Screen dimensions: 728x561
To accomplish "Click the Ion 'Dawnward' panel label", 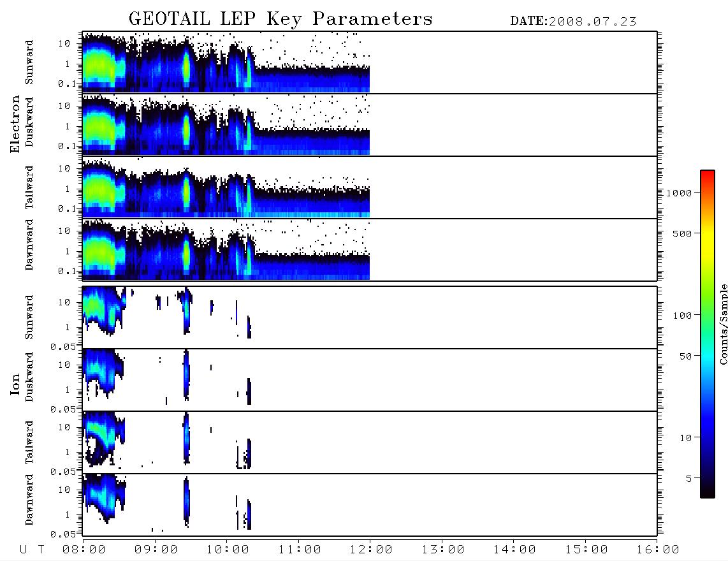I will point(29,500).
